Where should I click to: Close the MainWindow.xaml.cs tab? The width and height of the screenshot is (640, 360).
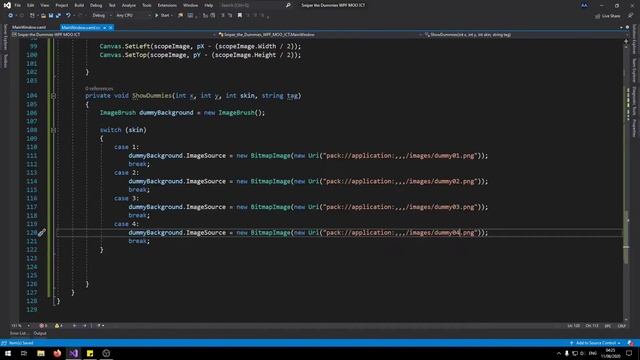coord(111,27)
